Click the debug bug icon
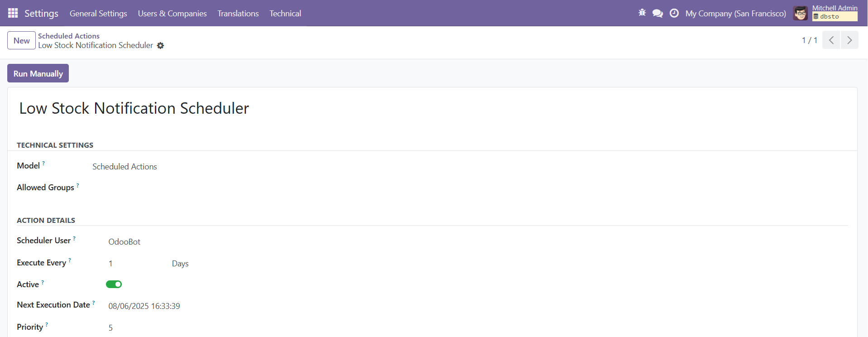Image resolution: width=868 pixels, height=337 pixels. pos(642,13)
